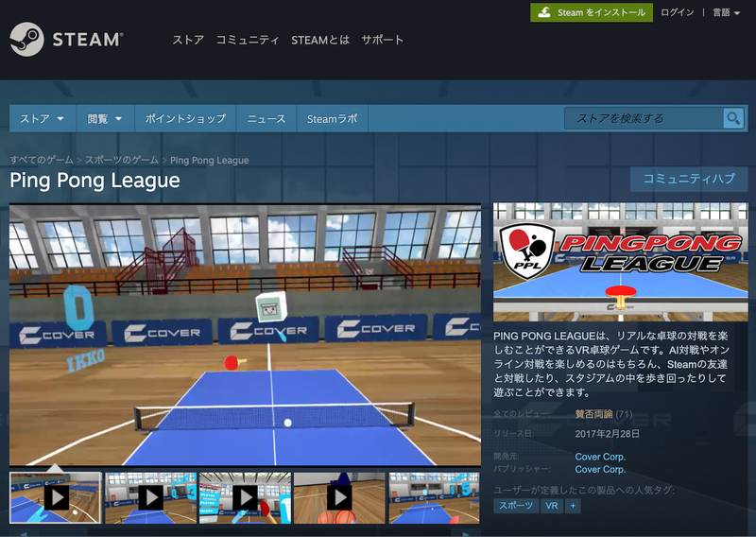Play the first video thumbnail
The height and width of the screenshot is (537, 756).
(56, 497)
